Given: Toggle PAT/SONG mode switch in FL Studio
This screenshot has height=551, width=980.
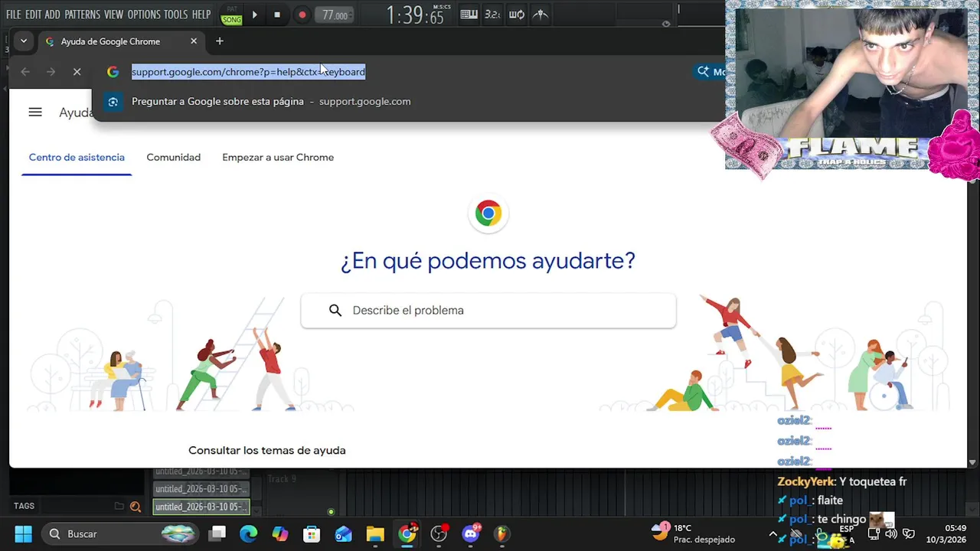Looking at the screenshot, I should tap(231, 15).
